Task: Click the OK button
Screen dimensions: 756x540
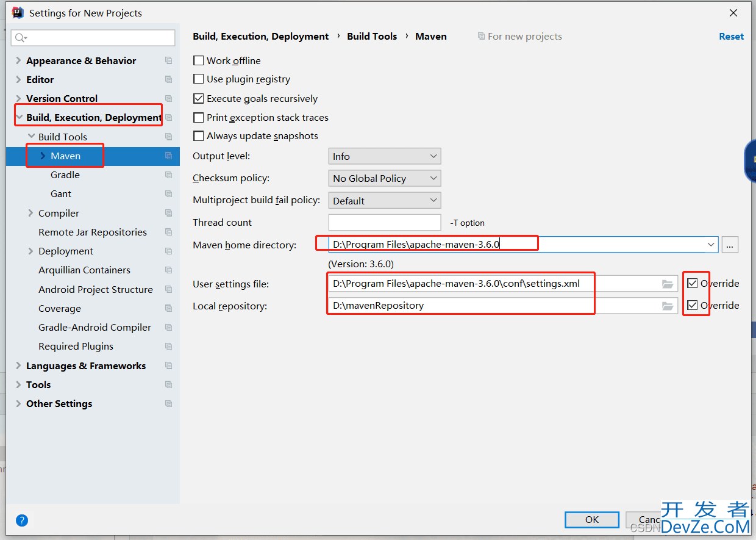Action: click(x=592, y=520)
